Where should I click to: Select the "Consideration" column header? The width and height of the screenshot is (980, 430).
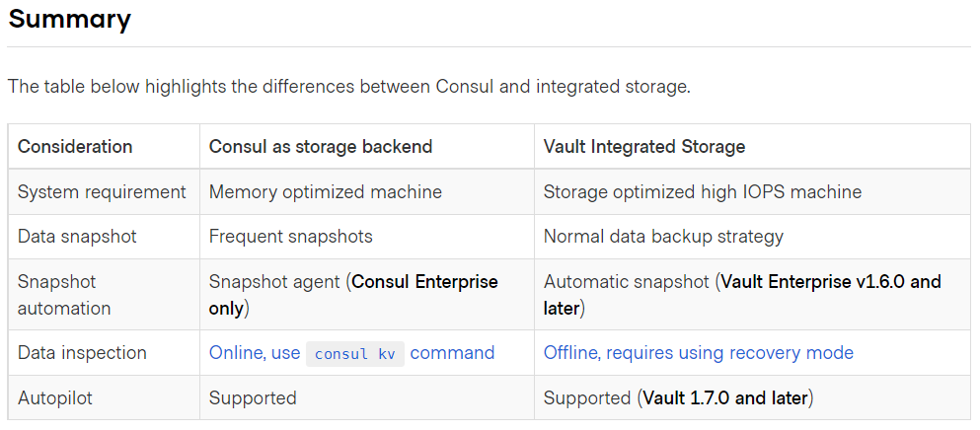pyautogui.click(x=75, y=147)
